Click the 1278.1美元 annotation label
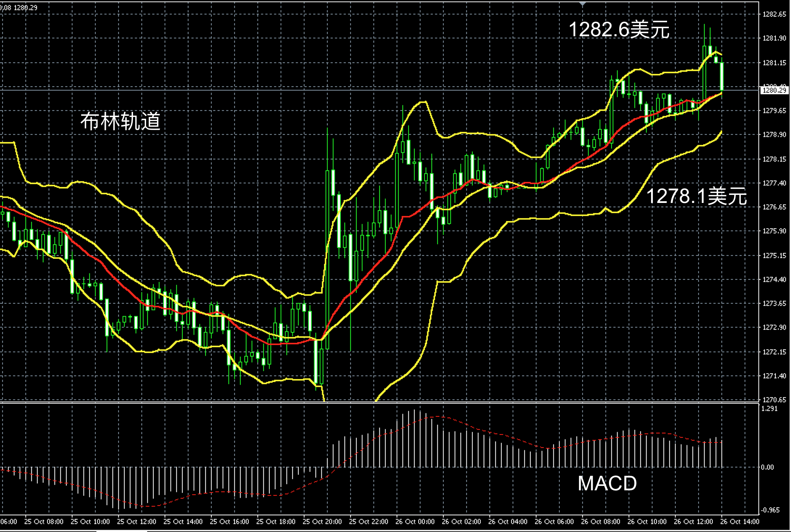This screenshot has width=791, height=532. coord(696,196)
